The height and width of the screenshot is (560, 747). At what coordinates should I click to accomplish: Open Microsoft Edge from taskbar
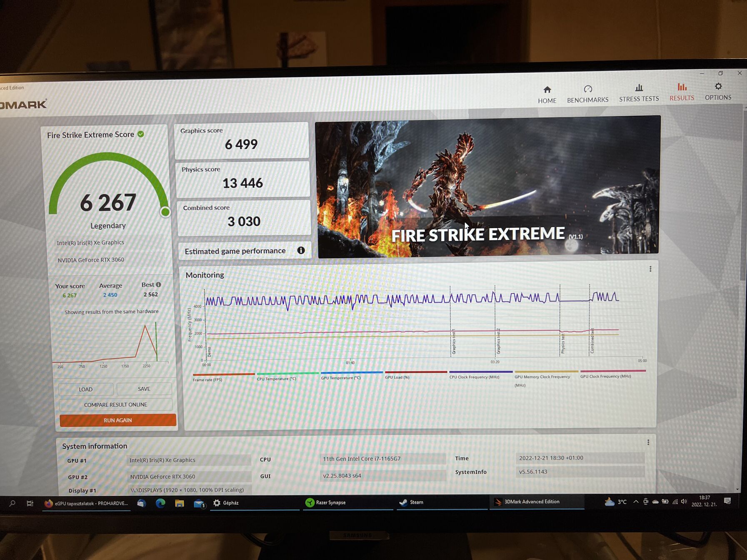tap(160, 503)
